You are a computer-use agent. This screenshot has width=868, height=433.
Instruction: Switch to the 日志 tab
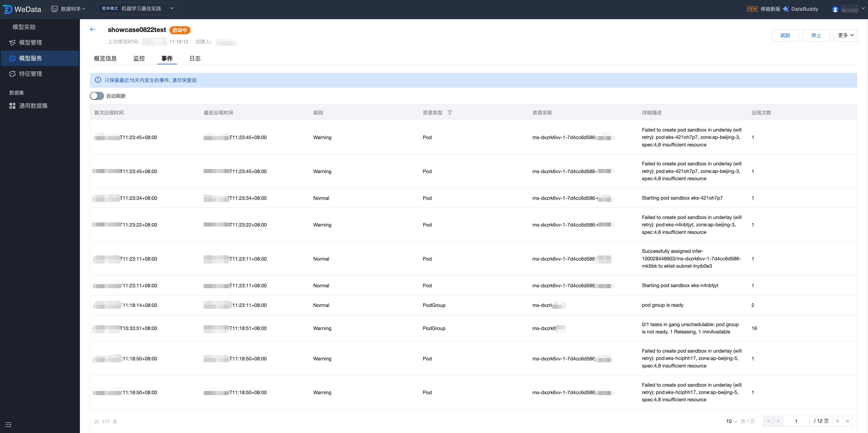pos(195,59)
